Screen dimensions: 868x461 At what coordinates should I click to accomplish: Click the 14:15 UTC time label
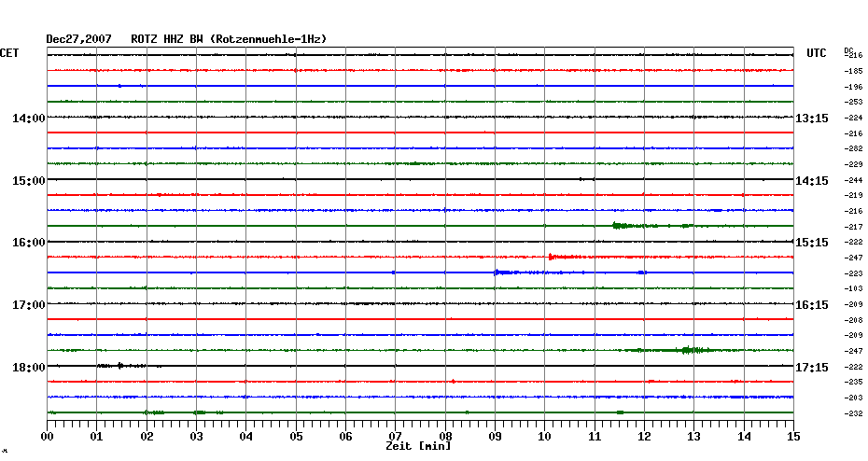(x=812, y=181)
